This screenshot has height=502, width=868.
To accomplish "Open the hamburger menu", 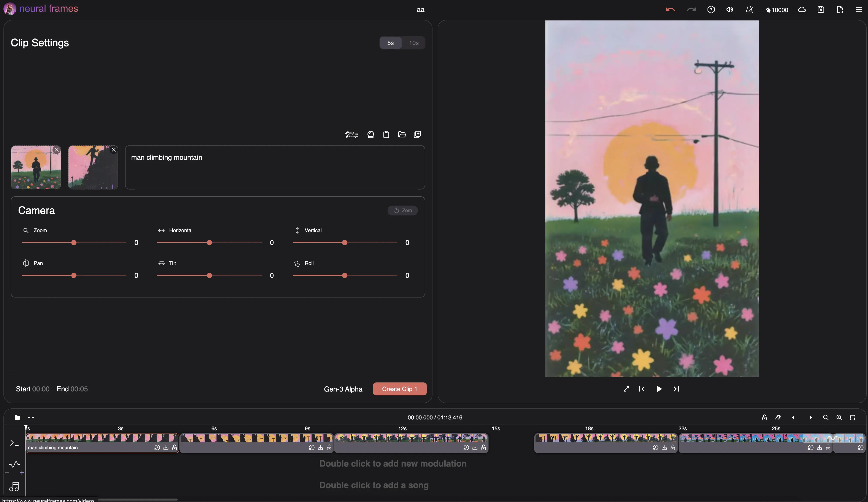I will pos(859,10).
